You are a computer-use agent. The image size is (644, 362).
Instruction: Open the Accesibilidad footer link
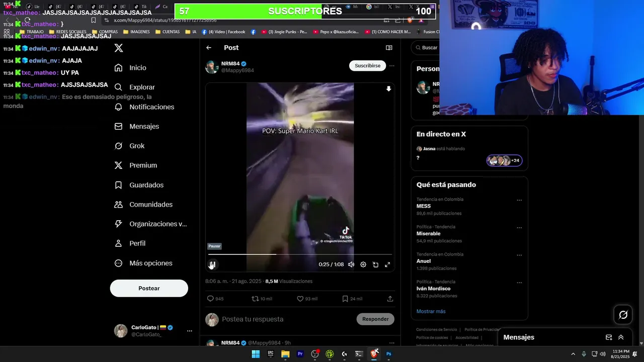pos(467,338)
